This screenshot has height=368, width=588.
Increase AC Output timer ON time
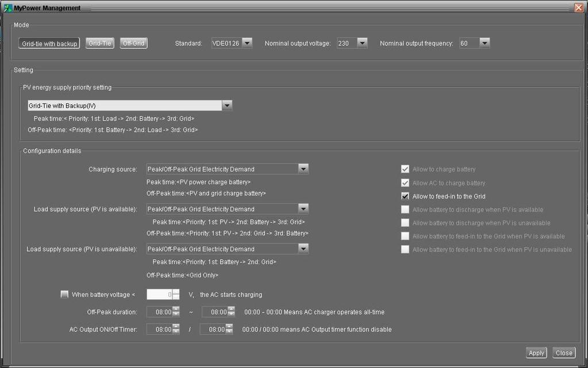[176, 327]
